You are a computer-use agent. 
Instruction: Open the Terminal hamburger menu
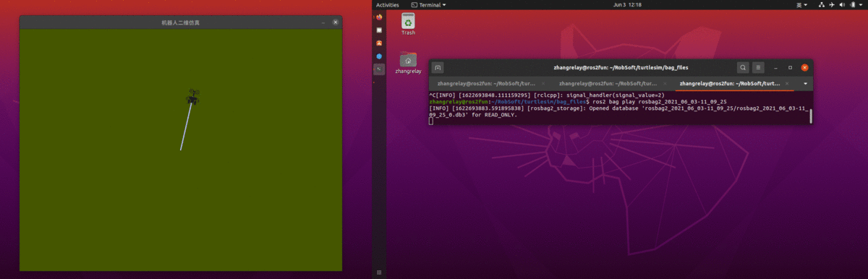tap(758, 67)
